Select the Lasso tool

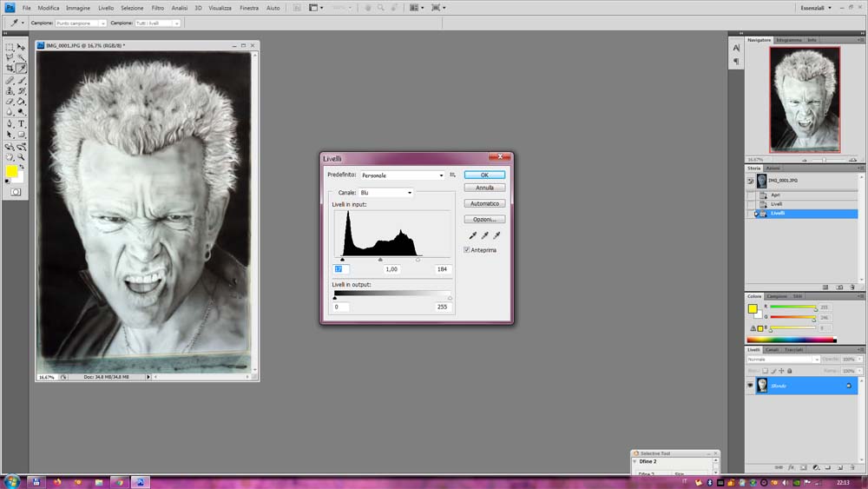[10, 57]
